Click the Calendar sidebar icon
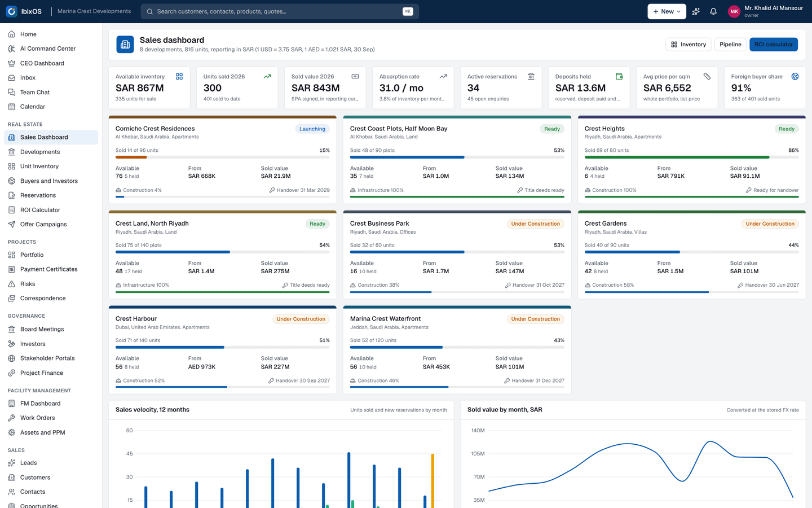 click(x=11, y=107)
